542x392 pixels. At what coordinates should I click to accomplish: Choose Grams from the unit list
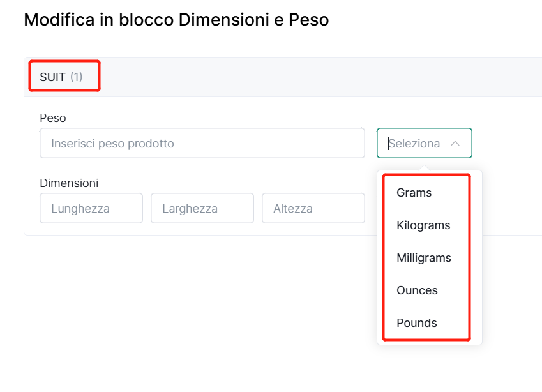[414, 193]
